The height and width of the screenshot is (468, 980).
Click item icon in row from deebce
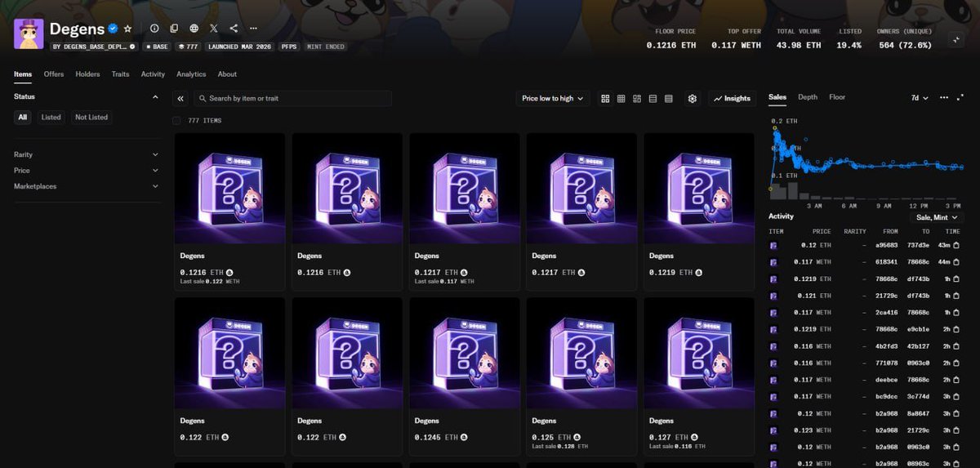point(773,379)
